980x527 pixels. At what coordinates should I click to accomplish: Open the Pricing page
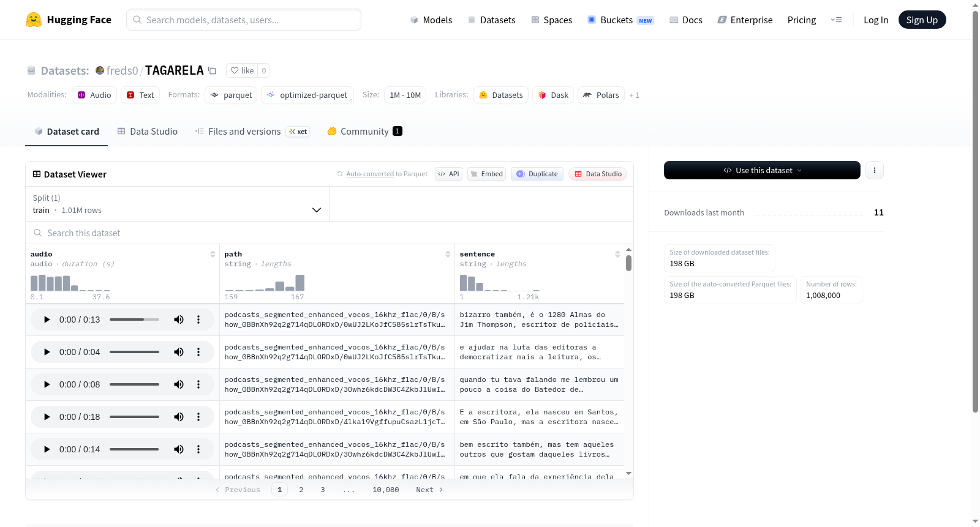tap(802, 20)
